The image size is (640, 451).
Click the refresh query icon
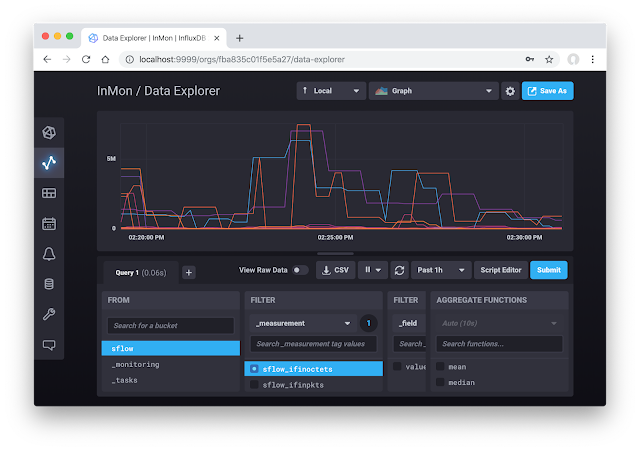pos(399,270)
